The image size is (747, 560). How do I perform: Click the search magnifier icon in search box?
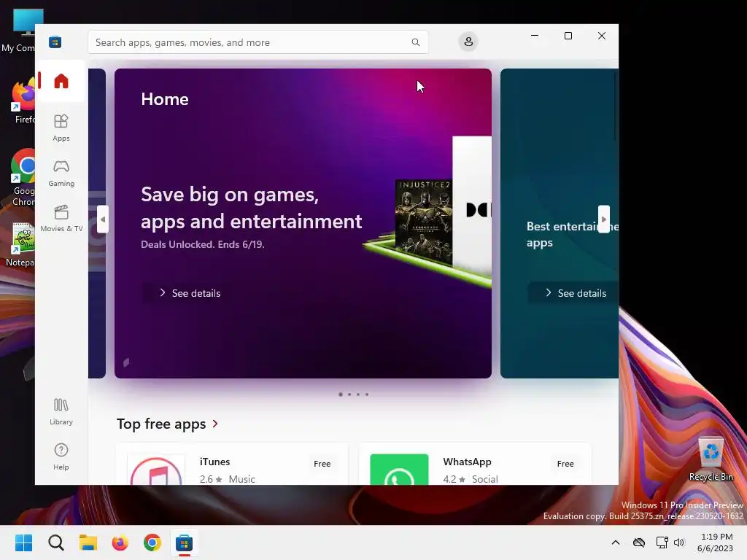[x=415, y=42]
